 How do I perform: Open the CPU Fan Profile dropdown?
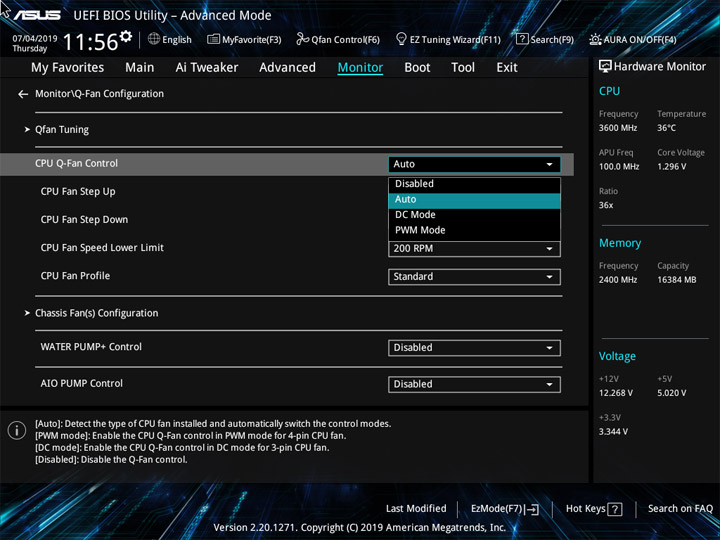tap(474, 277)
